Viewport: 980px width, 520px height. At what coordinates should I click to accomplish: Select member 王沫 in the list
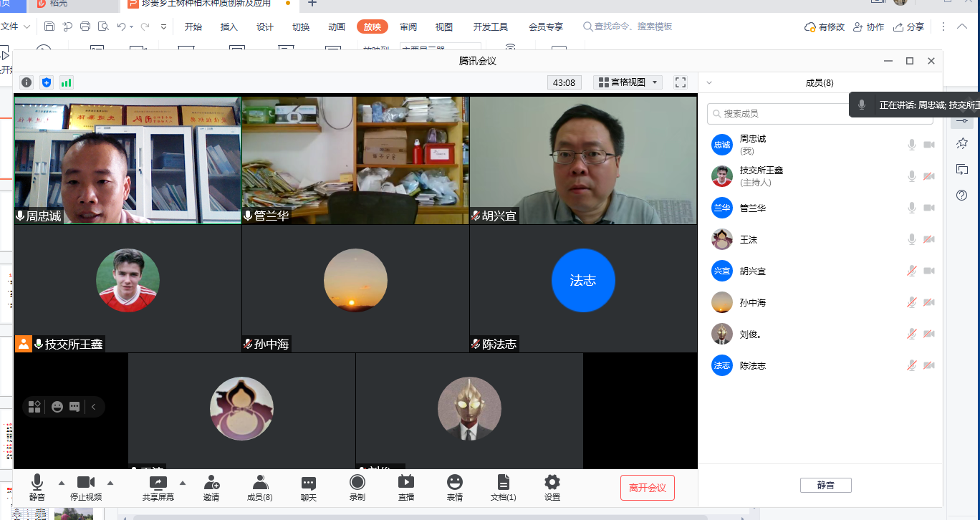[x=821, y=239]
